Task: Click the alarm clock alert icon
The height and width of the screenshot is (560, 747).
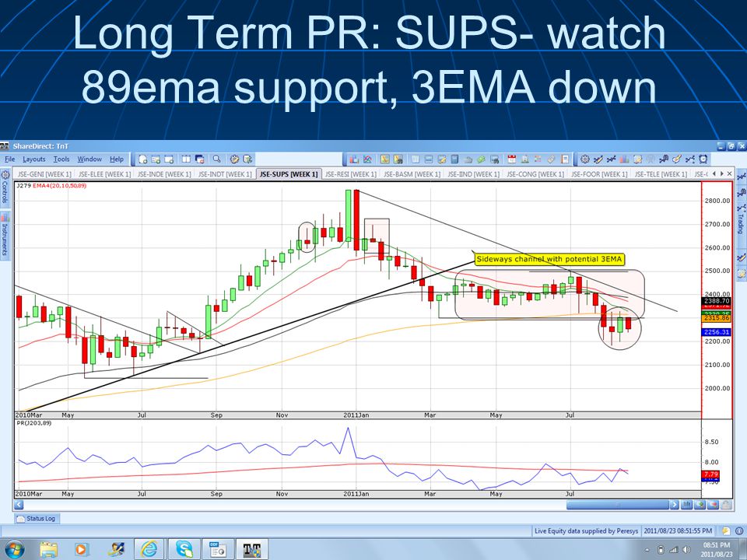Action: coord(703,159)
